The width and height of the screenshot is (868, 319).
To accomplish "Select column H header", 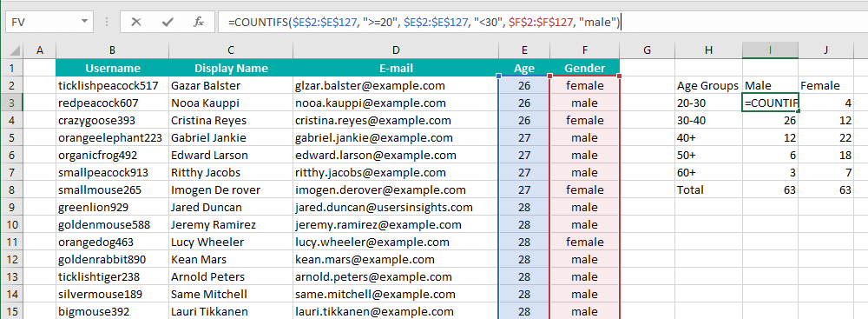I will (x=708, y=50).
